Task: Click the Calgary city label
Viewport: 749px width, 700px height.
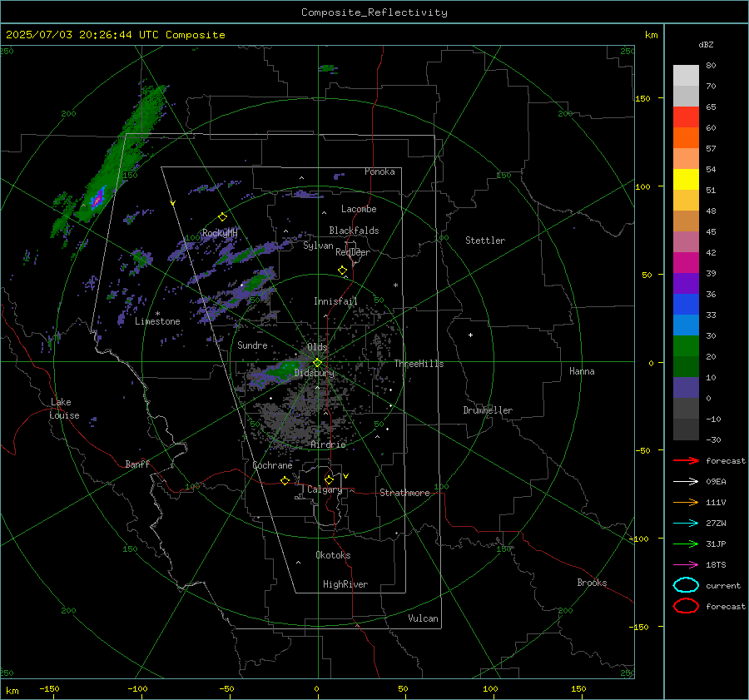Action: (325, 489)
